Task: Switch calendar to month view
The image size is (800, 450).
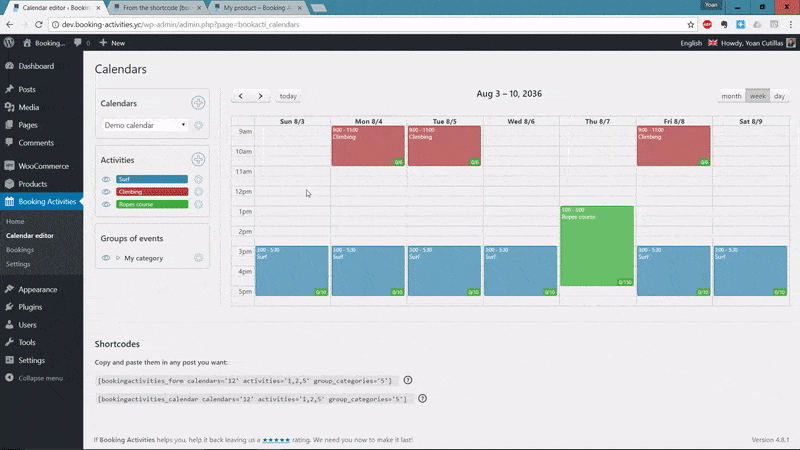Action: (x=731, y=96)
